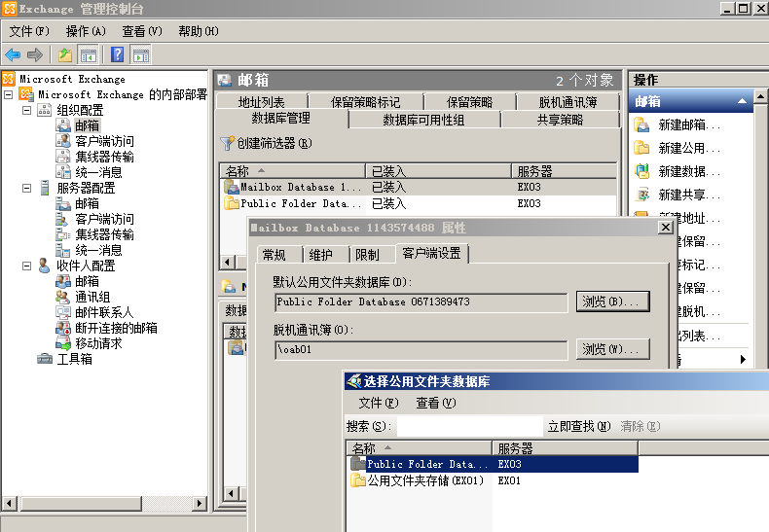This screenshot has height=532, width=769.
Task: Select 邮箱 under 收件人配置
Action: [88, 282]
